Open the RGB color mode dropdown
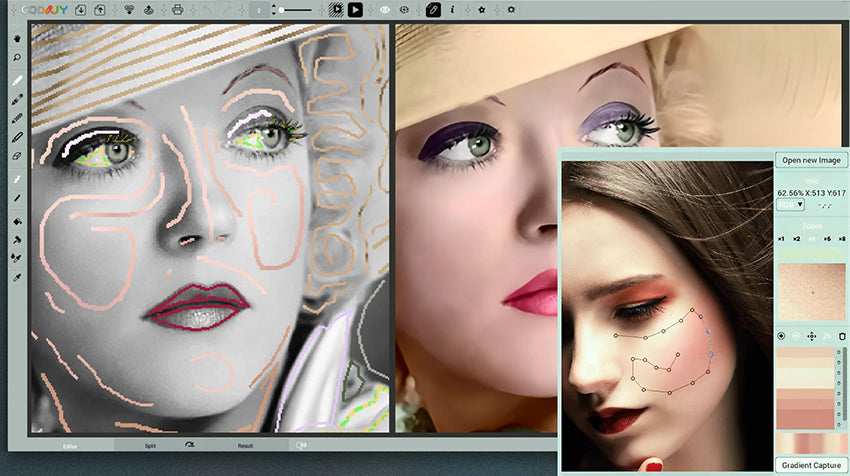850x476 pixels. click(x=790, y=204)
